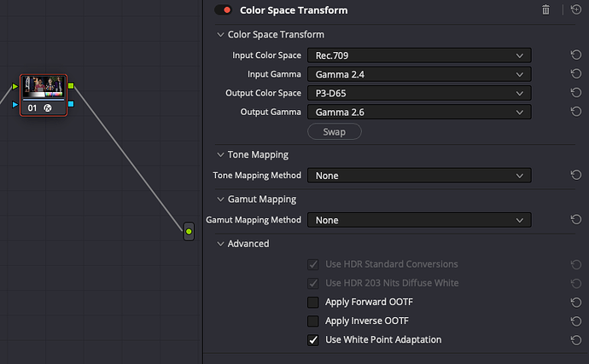Open Output Color Space dropdown showing P3-D65
The image size is (589, 364).
[419, 93]
